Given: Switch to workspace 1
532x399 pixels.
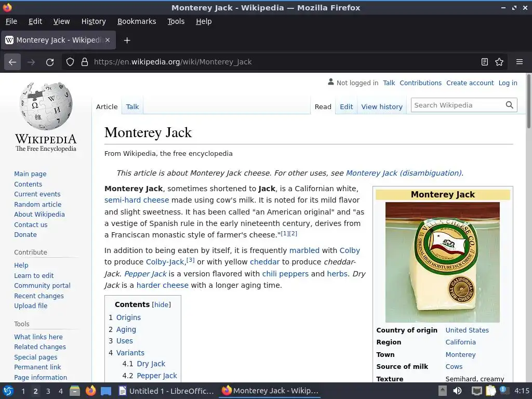Looking at the screenshot, I should 23,391.
